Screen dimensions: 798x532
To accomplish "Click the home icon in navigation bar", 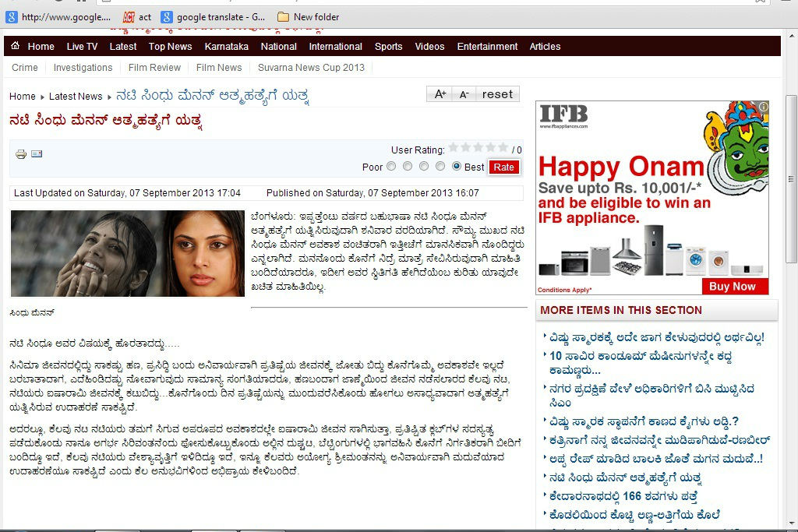I will (x=16, y=46).
